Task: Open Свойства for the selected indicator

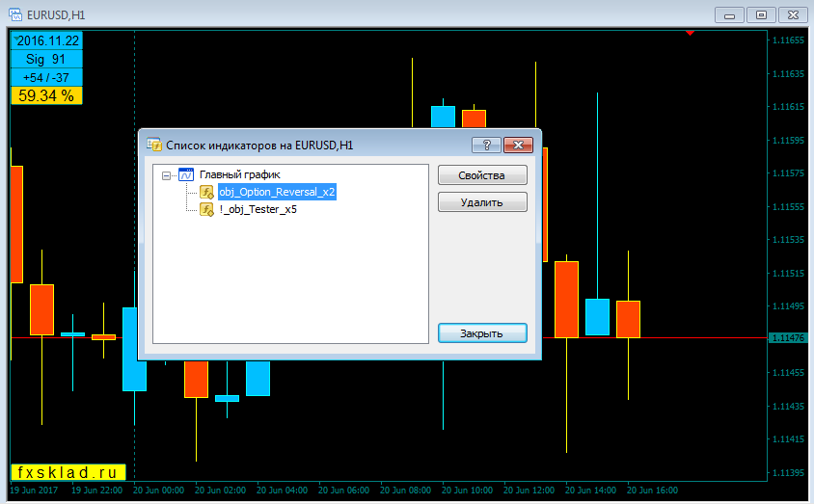Action: point(482,175)
